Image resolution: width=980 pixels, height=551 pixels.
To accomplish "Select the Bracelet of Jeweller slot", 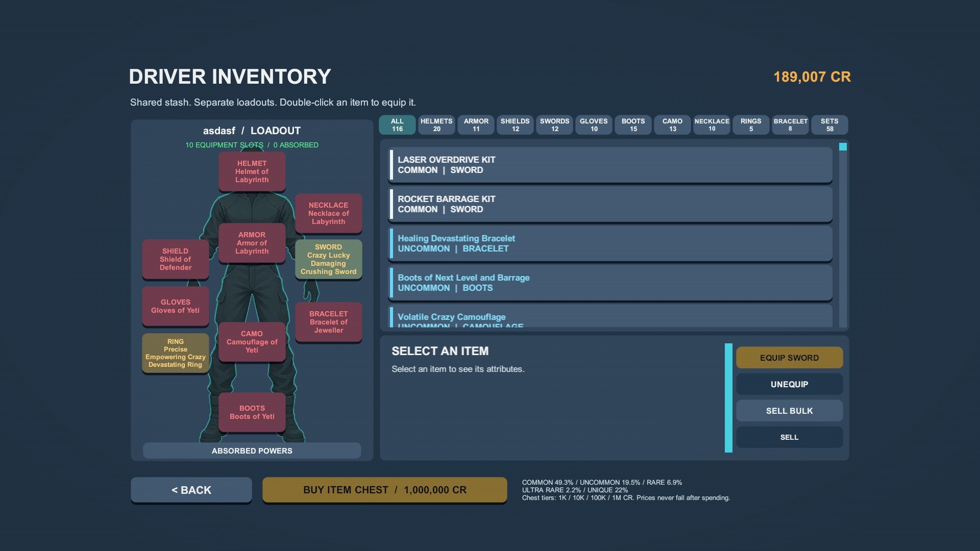I will pos(328,322).
